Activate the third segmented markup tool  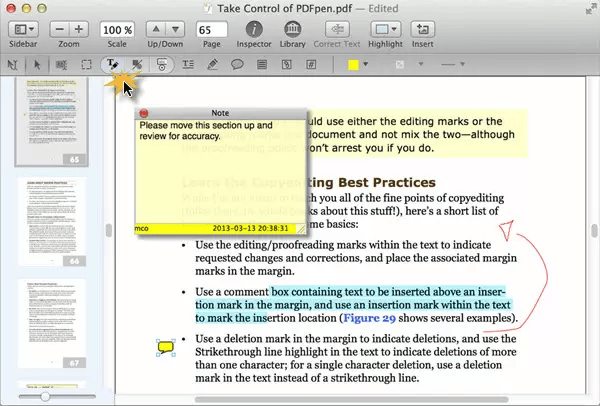click(x=162, y=65)
